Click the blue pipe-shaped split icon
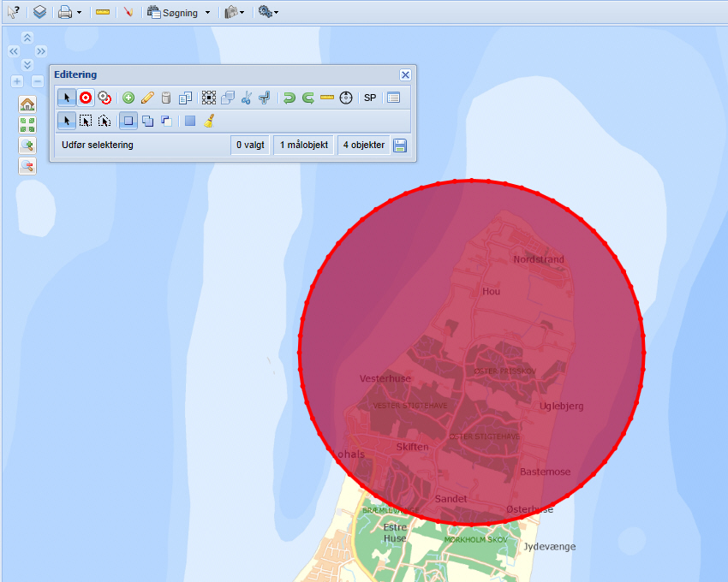 coord(265,98)
